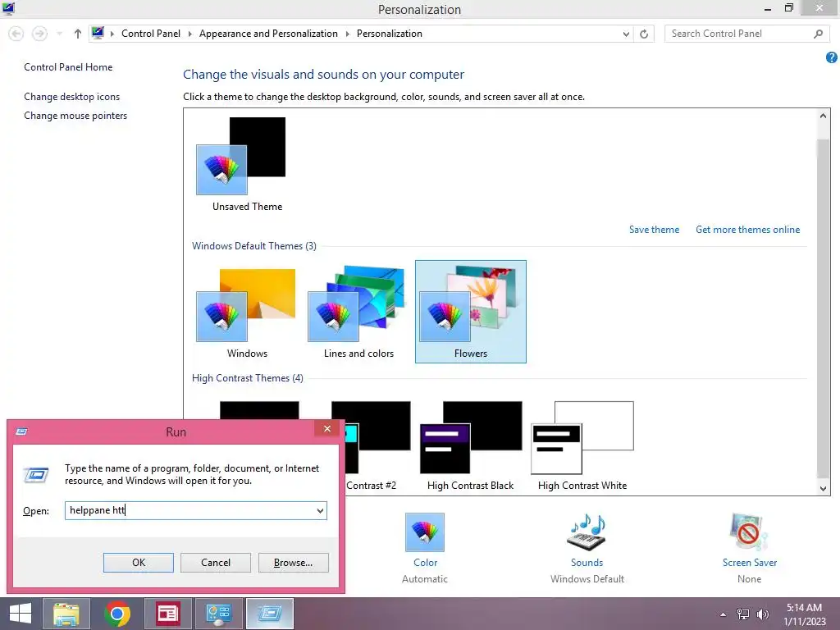Open volume speaker tray icon
Viewport: 840px width, 630px height.
click(762, 614)
